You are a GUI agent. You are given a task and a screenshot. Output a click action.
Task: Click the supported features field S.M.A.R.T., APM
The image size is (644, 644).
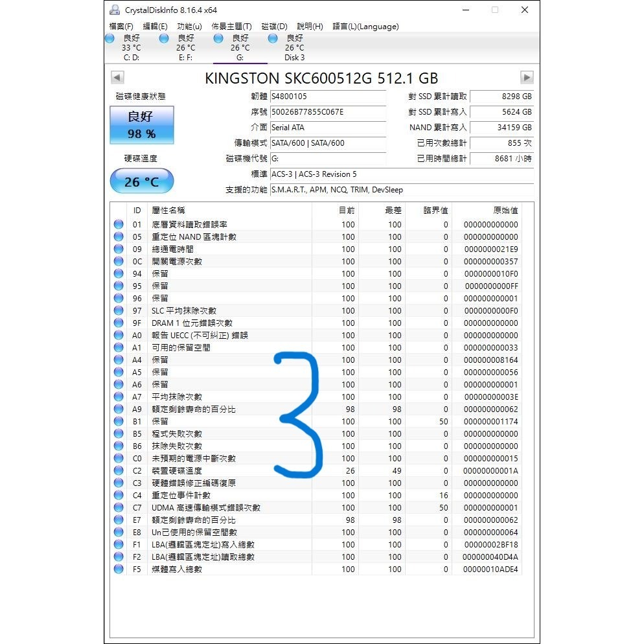(x=402, y=190)
